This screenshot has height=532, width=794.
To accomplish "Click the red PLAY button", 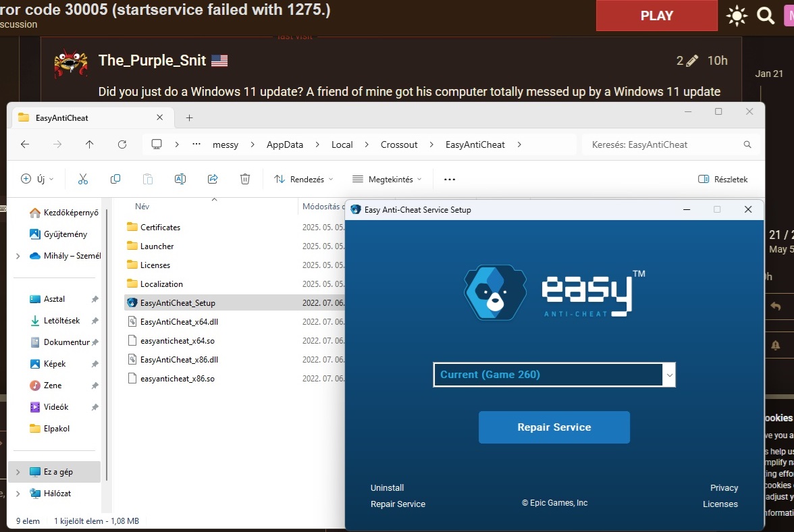I will 657,16.
